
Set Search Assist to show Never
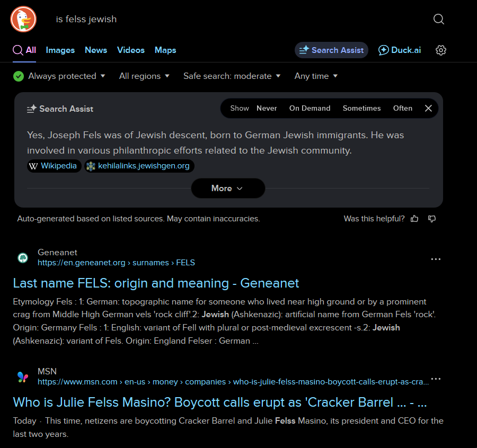[267, 108]
